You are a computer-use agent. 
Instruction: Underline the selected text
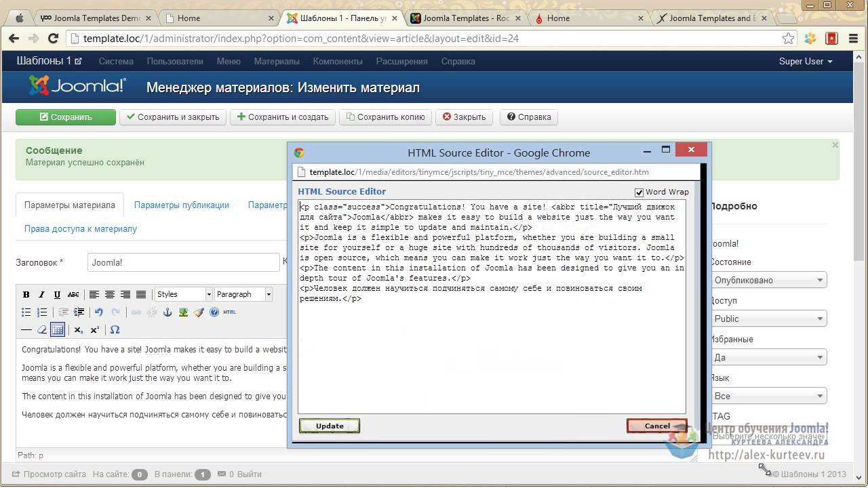coord(57,294)
